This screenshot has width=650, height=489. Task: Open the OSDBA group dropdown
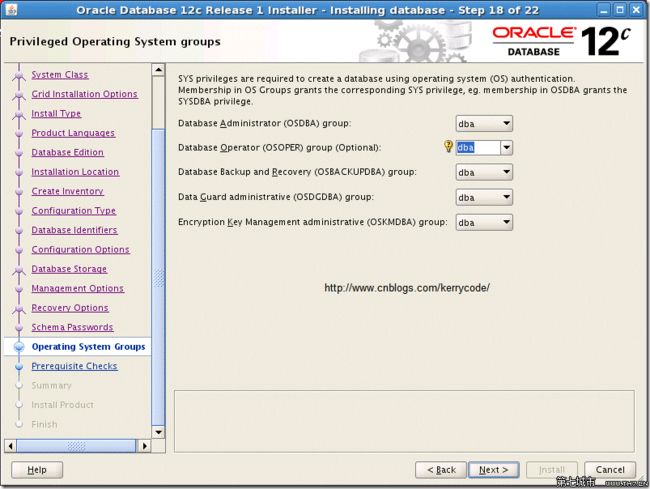(x=484, y=123)
